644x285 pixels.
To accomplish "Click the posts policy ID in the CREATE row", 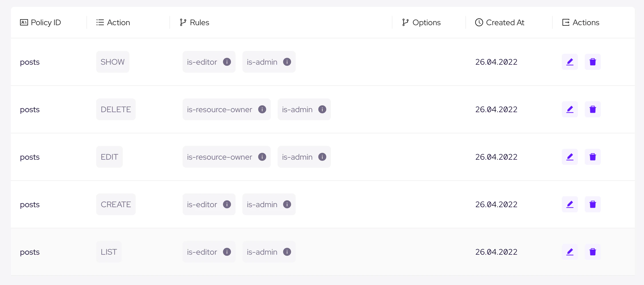I will tap(30, 204).
